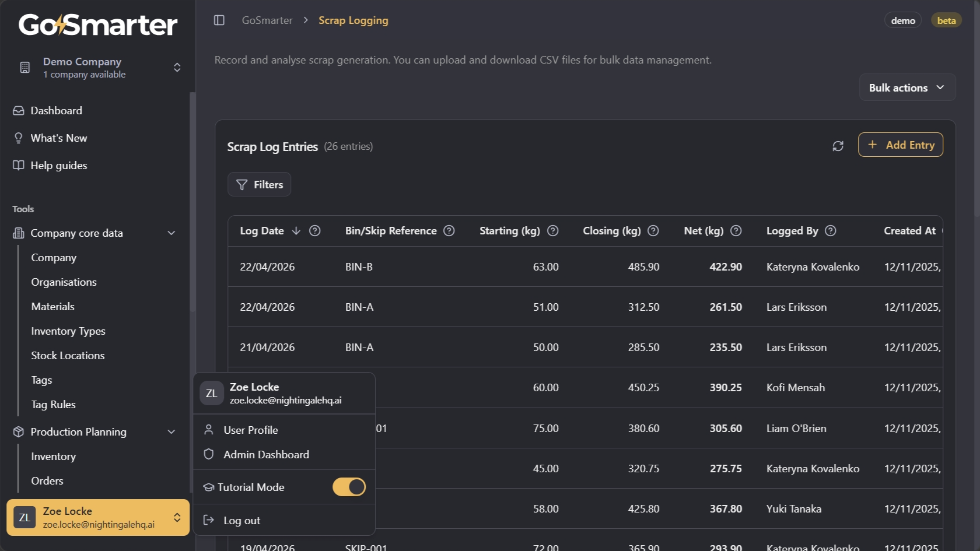Open the Bulk actions dropdown
The image size is (980, 551).
pos(906,87)
